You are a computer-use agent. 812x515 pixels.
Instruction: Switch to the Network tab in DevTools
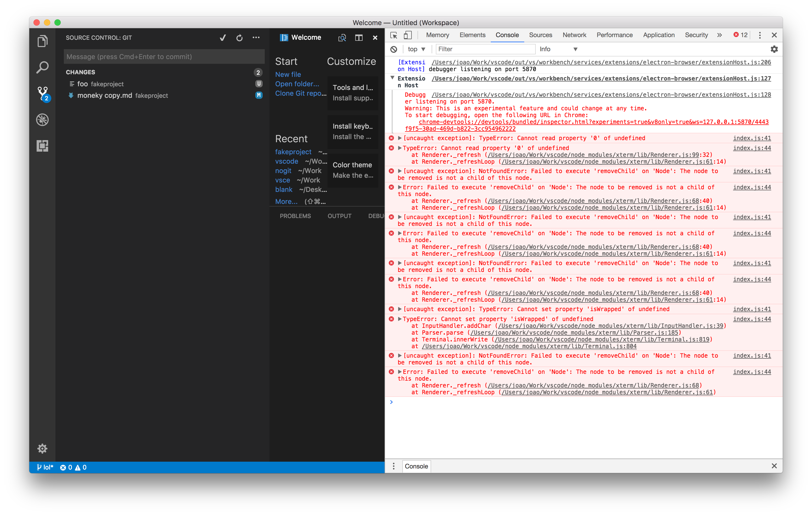point(574,35)
